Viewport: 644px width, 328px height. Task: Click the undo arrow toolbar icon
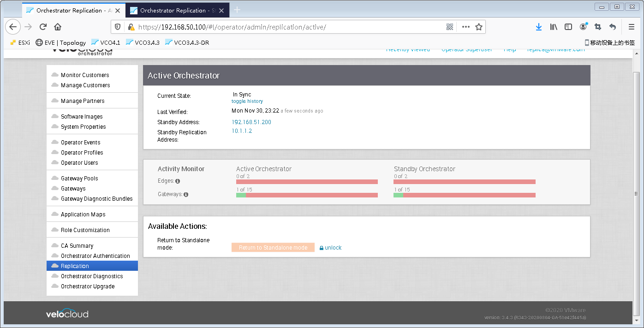[x=613, y=27]
